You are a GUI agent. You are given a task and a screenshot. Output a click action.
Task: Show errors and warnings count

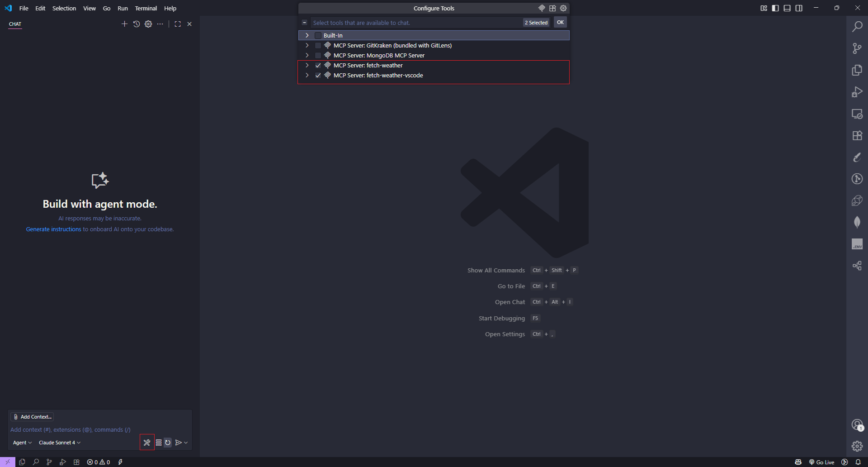[x=99, y=462]
